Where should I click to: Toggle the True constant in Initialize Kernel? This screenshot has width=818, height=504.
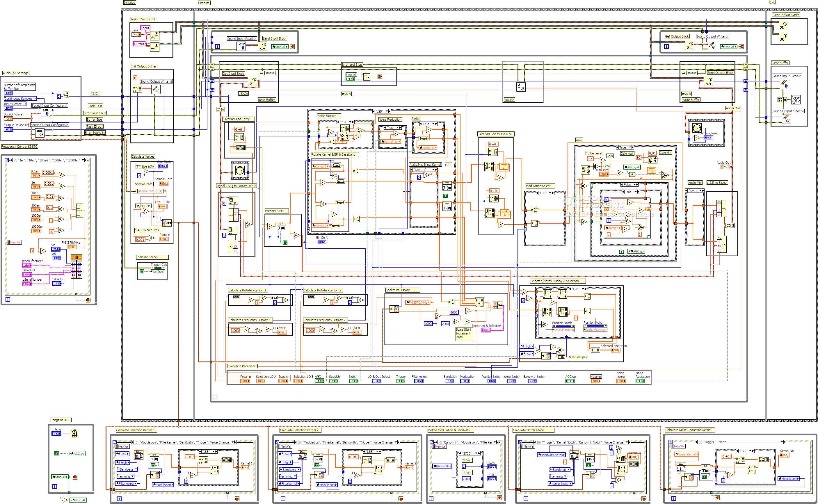pos(142,271)
